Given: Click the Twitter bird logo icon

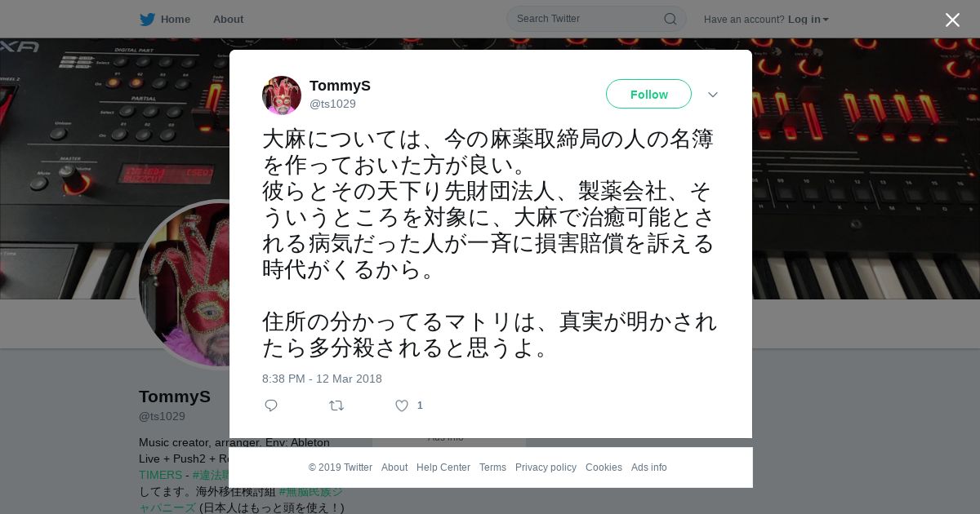Looking at the screenshot, I should click(x=147, y=19).
